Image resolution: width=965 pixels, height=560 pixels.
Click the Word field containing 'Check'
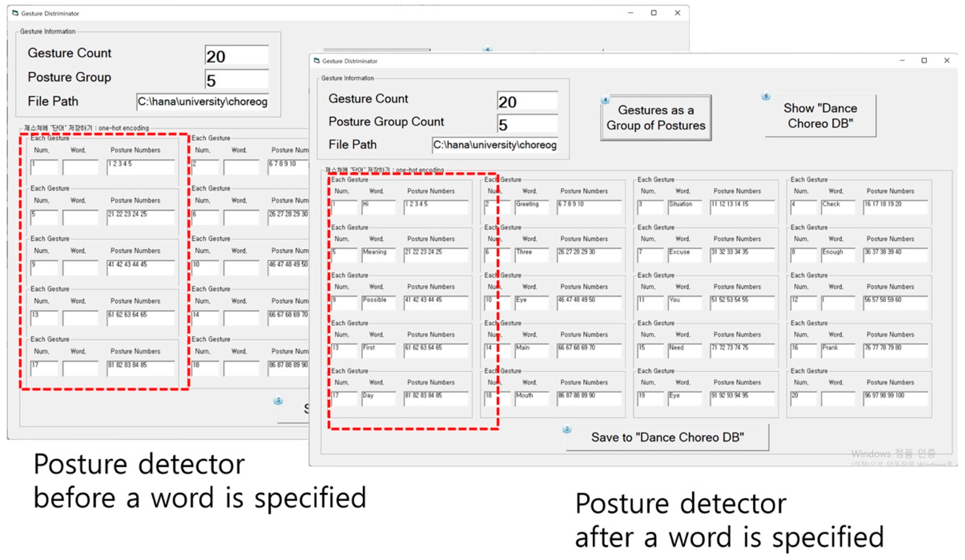[x=838, y=207]
